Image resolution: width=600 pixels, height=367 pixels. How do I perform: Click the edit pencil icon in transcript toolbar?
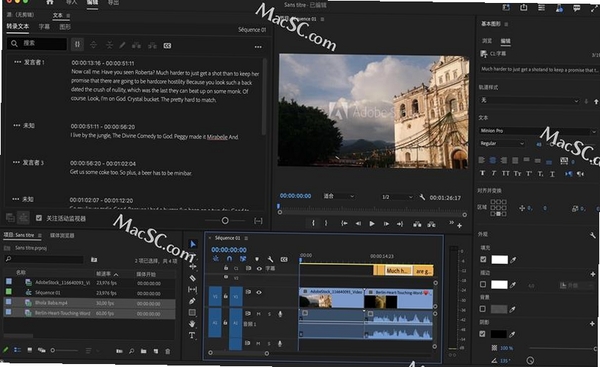(x=122, y=45)
